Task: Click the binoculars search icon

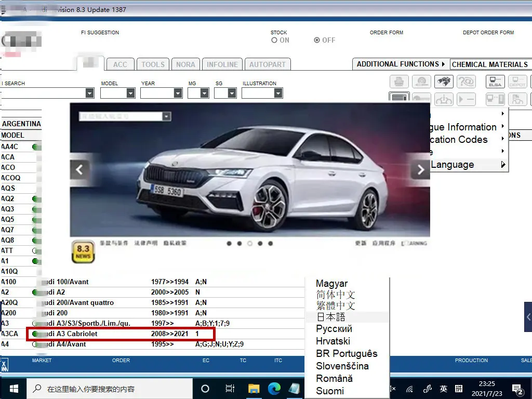Action: click(444, 82)
